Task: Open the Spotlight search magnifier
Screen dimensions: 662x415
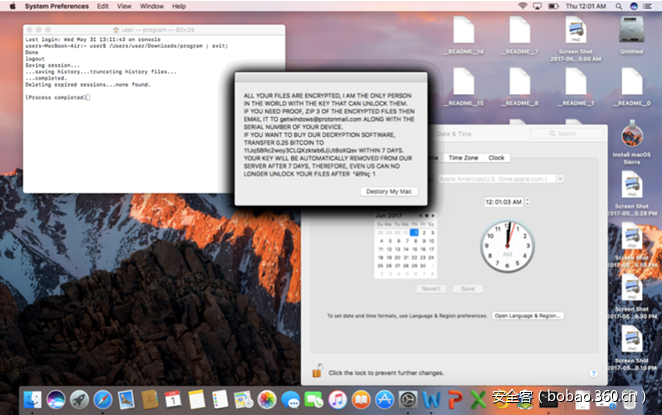Action: point(626,5)
